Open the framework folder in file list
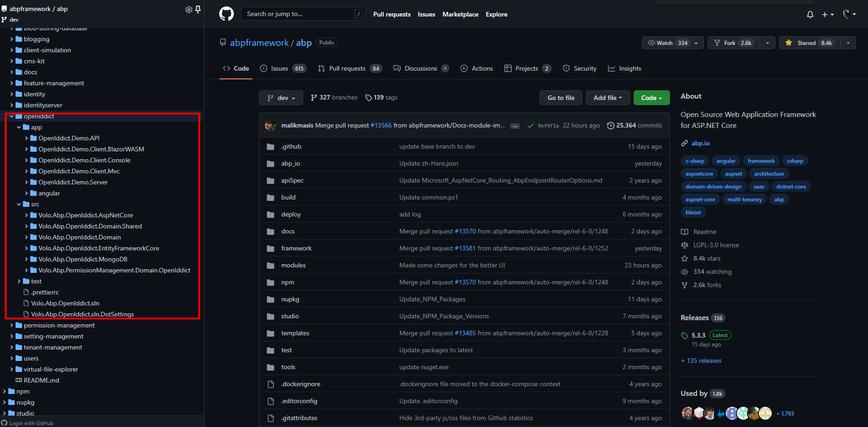 (296, 248)
